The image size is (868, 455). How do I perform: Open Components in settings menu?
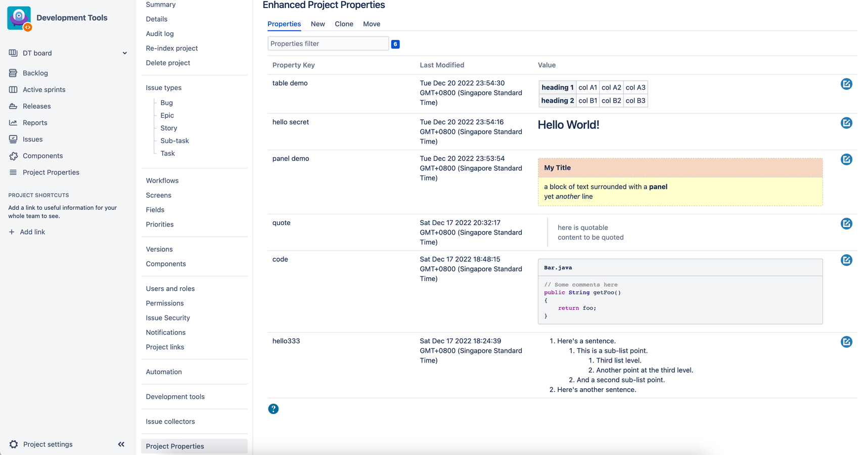coord(166,264)
